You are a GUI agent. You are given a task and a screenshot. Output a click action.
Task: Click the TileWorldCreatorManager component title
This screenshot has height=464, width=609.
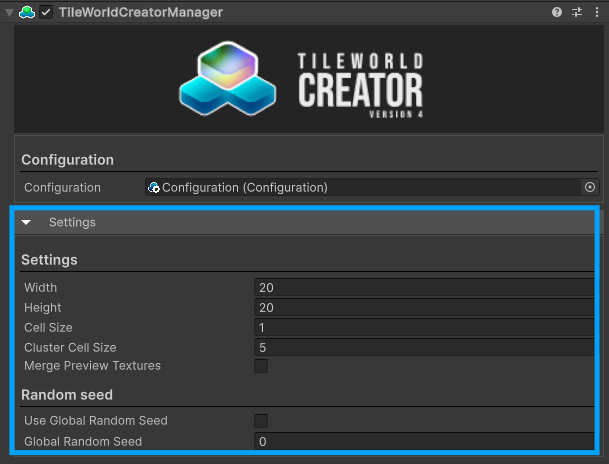(141, 12)
